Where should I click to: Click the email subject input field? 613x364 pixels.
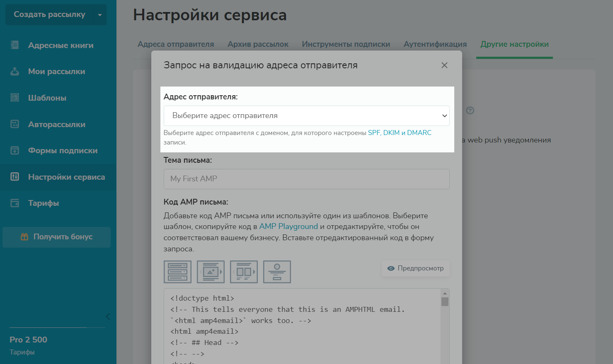306,179
